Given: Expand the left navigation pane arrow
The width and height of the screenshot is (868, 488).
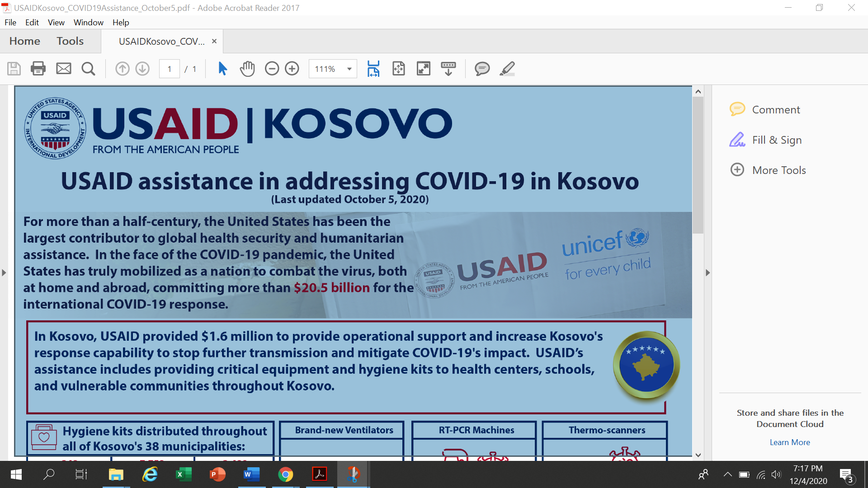Looking at the screenshot, I should pos(4,272).
